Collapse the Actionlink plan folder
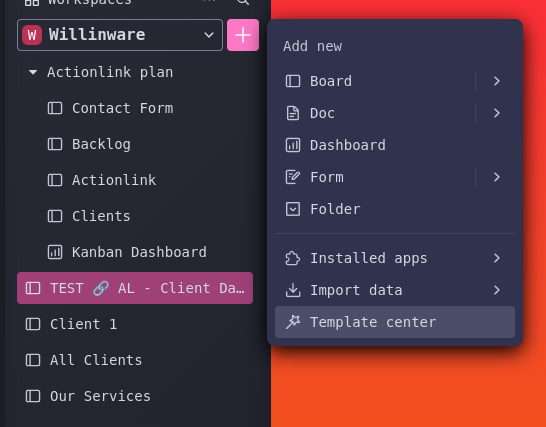 point(33,72)
